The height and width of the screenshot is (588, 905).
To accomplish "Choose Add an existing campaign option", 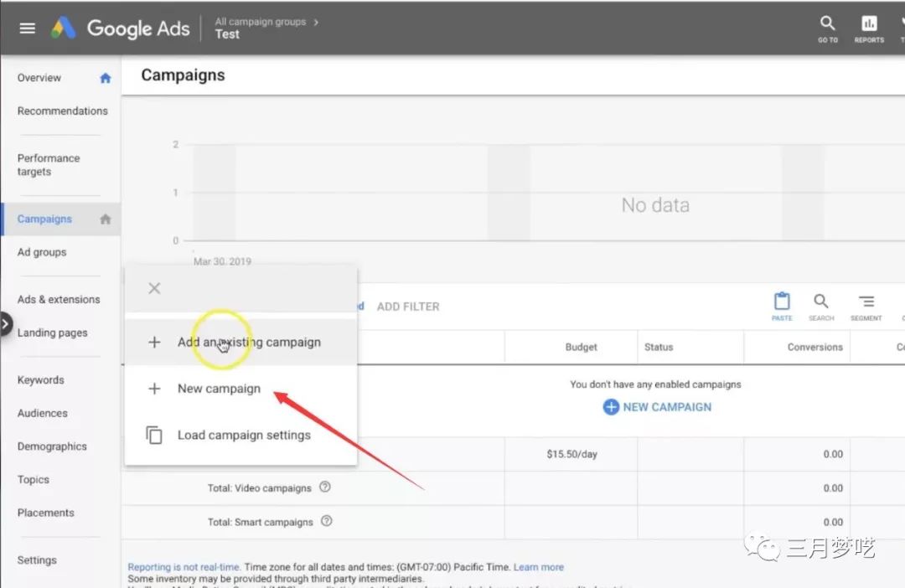I will 249,342.
